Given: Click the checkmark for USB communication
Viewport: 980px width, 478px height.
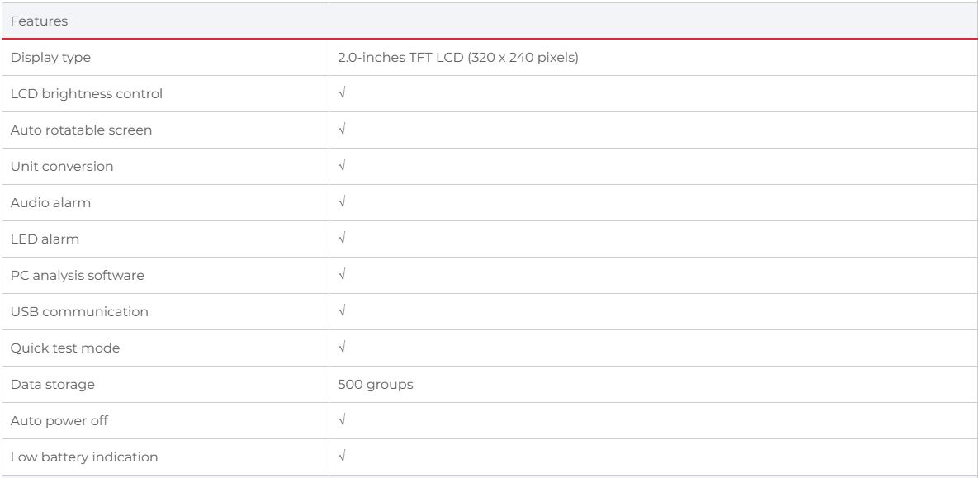Looking at the screenshot, I should point(342,312).
